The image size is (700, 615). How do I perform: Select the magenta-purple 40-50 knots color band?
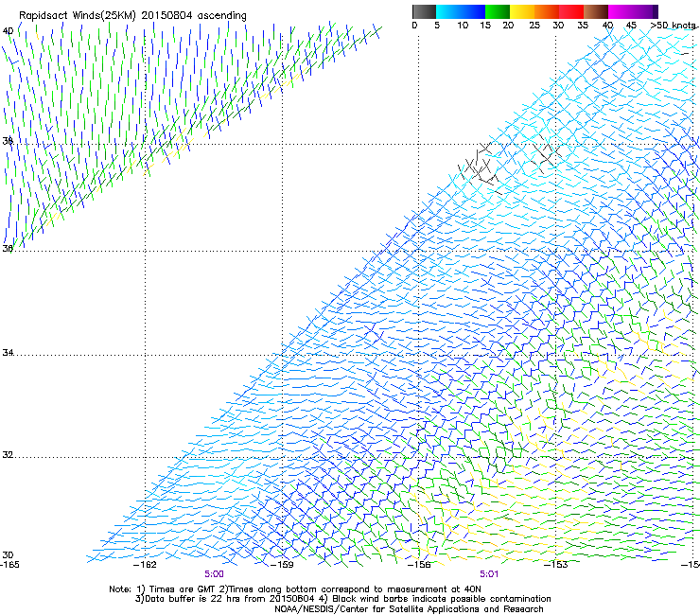(x=633, y=11)
